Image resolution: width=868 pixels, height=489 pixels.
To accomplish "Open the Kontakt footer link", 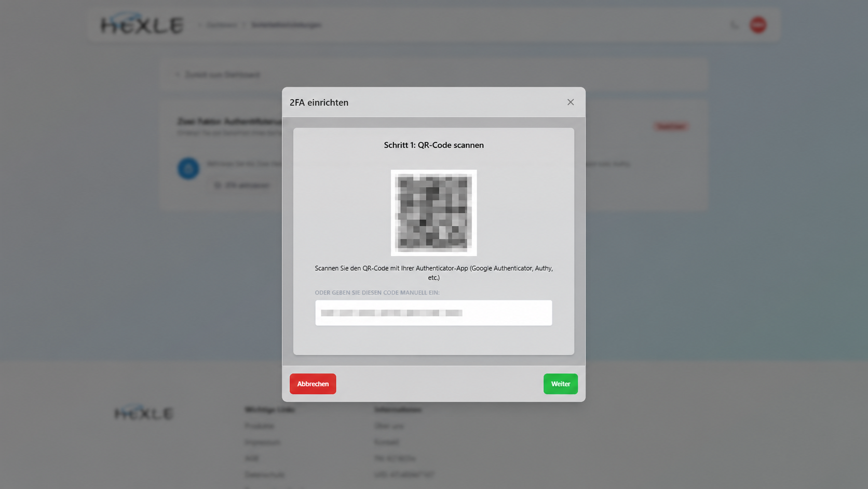I will click(387, 442).
